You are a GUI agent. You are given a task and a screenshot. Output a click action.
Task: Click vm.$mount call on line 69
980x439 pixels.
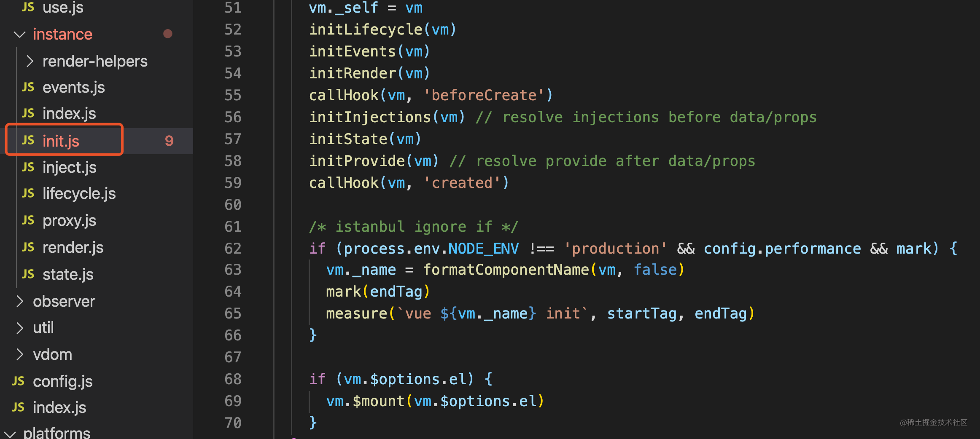(435, 401)
